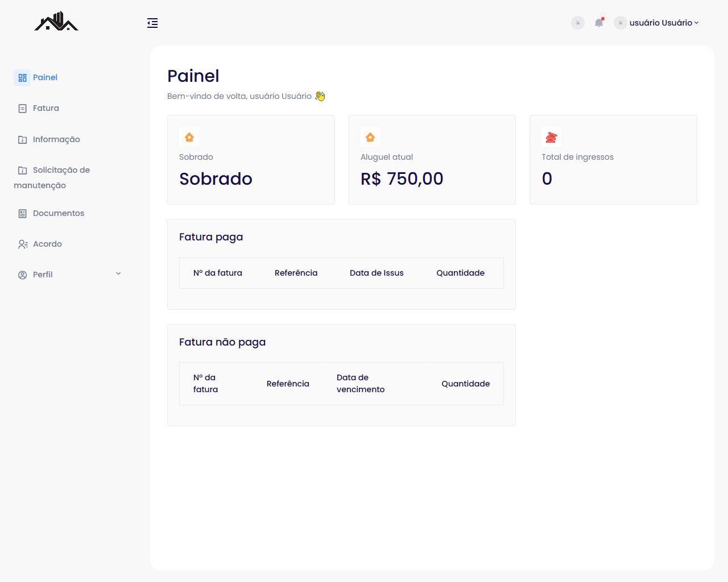Click the orange house icon on Sobrado card
The width and height of the screenshot is (728, 582).
coord(189,137)
